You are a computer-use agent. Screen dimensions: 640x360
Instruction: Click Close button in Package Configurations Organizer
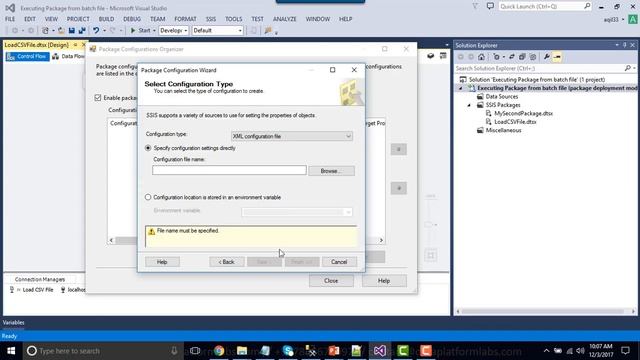331,281
